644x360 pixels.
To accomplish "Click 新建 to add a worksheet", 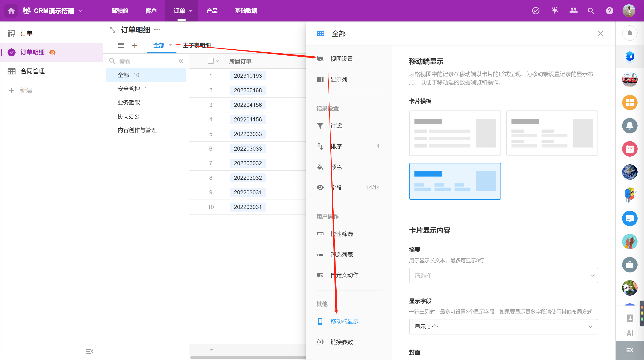I will [26, 90].
